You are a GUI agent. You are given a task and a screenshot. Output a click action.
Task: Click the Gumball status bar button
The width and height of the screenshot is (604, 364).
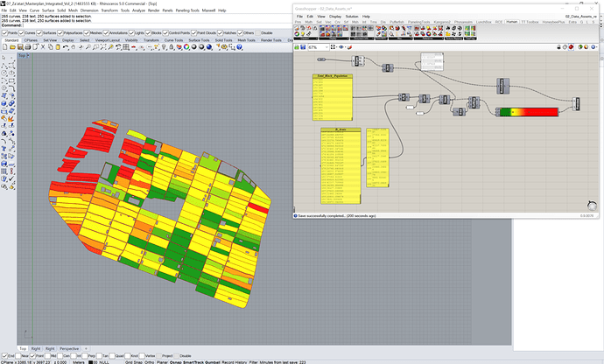[x=212, y=361]
